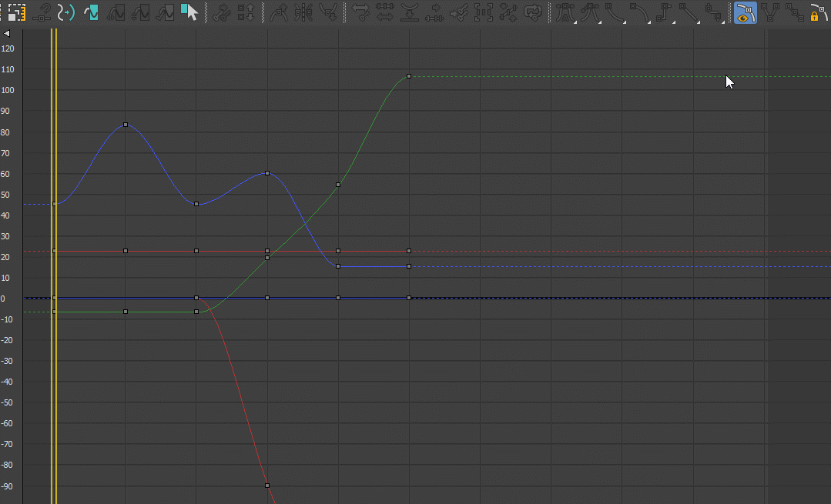The width and height of the screenshot is (831, 504).
Task: Click the bracketed frame region keys icon
Action: tap(483, 12)
